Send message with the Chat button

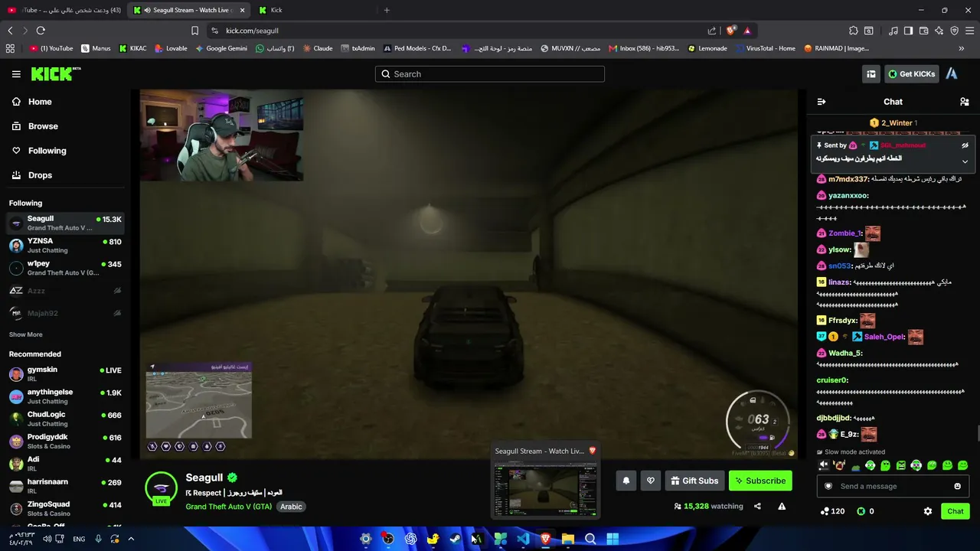(955, 511)
